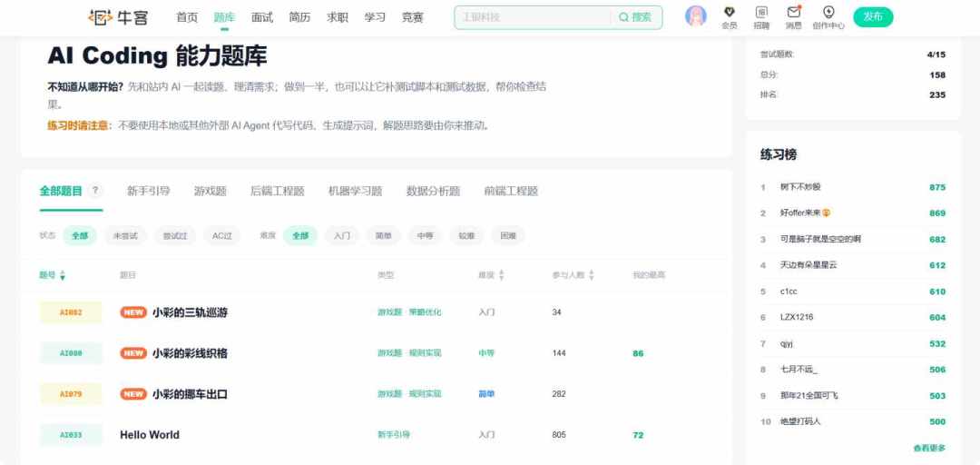This screenshot has width=980, height=465.
Task: Go to 首页 in top navigation
Action: pos(187,17)
